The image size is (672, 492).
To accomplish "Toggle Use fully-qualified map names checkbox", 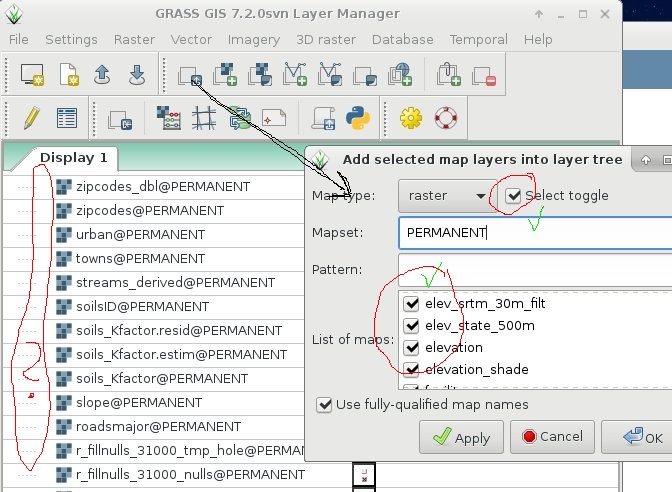I will click(324, 404).
